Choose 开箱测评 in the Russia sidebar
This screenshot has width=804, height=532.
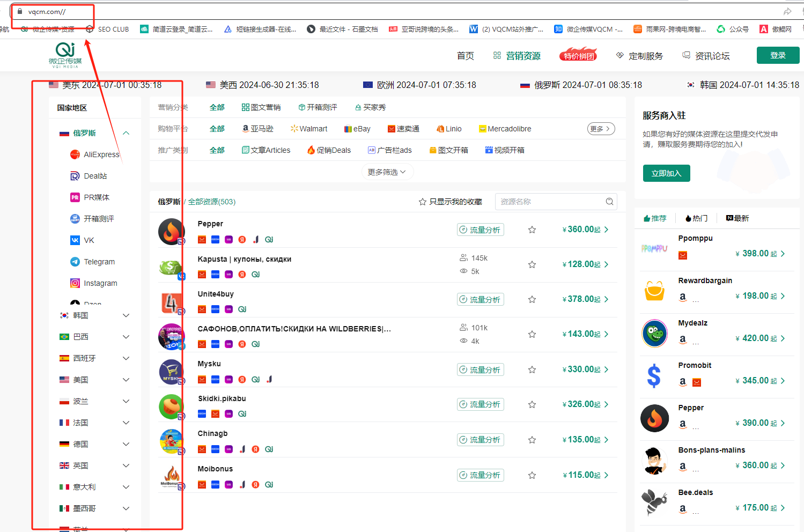click(x=92, y=219)
